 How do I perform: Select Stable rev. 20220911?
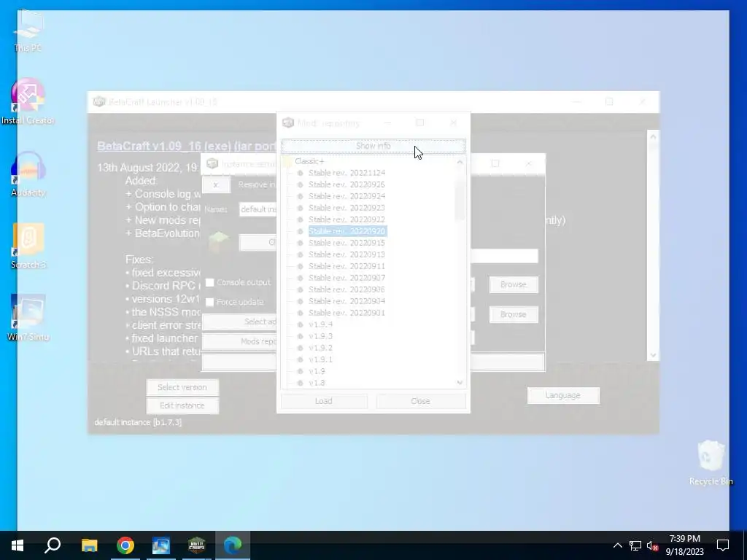(x=347, y=266)
